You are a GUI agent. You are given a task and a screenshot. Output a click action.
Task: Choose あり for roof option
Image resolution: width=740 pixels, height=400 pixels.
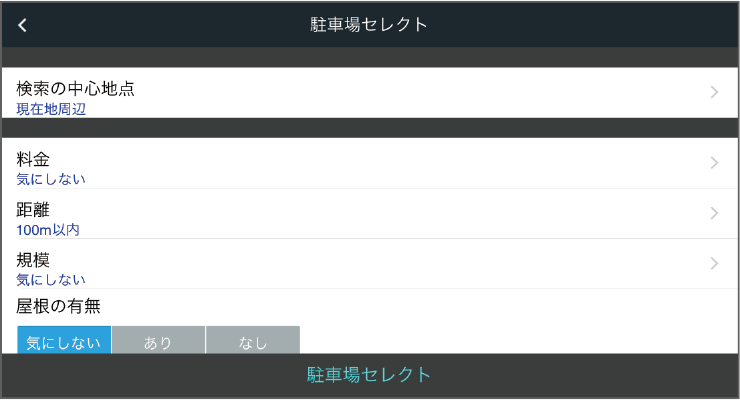click(x=158, y=341)
